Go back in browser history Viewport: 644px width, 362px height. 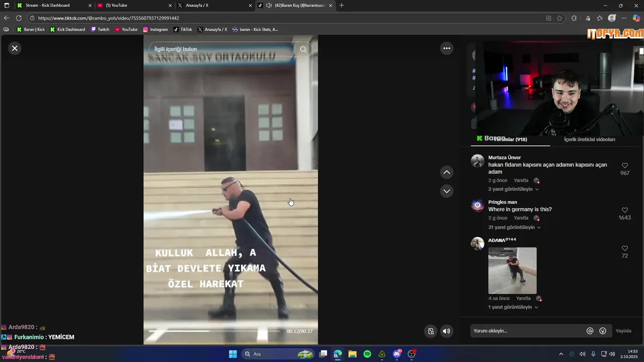pyautogui.click(x=7, y=18)
